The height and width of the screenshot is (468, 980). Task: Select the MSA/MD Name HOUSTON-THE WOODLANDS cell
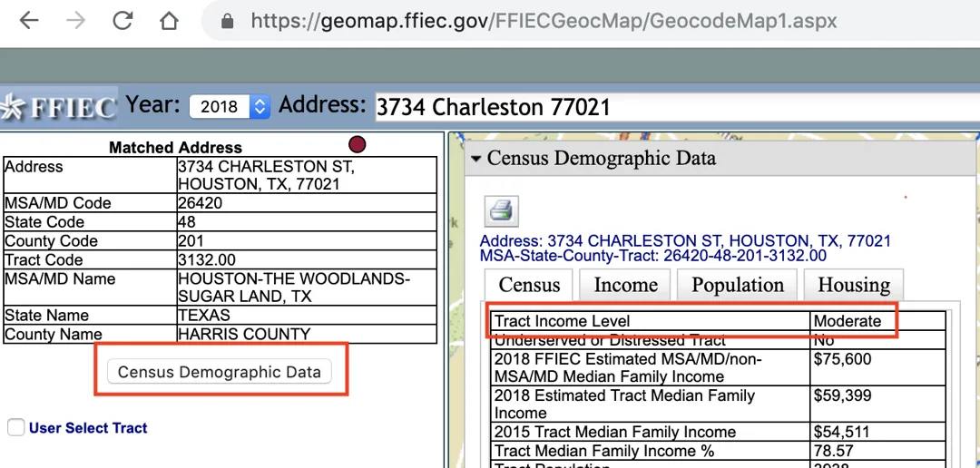(307, 288)
